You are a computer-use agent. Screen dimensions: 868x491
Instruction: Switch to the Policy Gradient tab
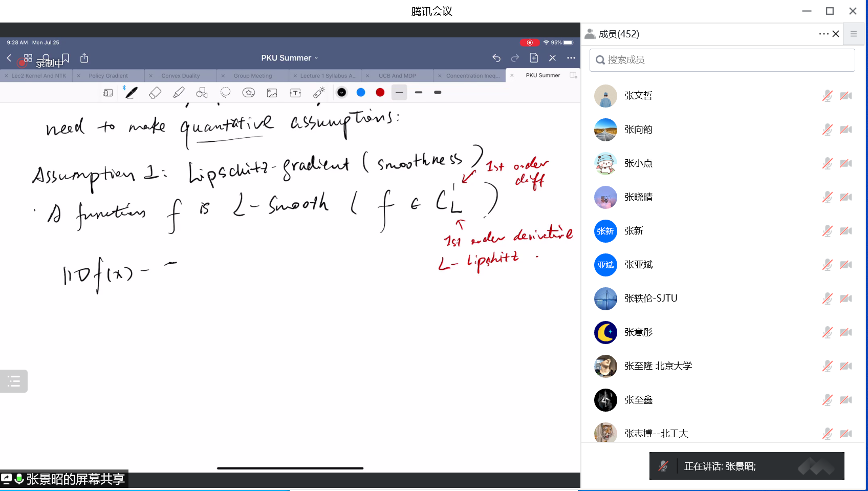(108, 76)
